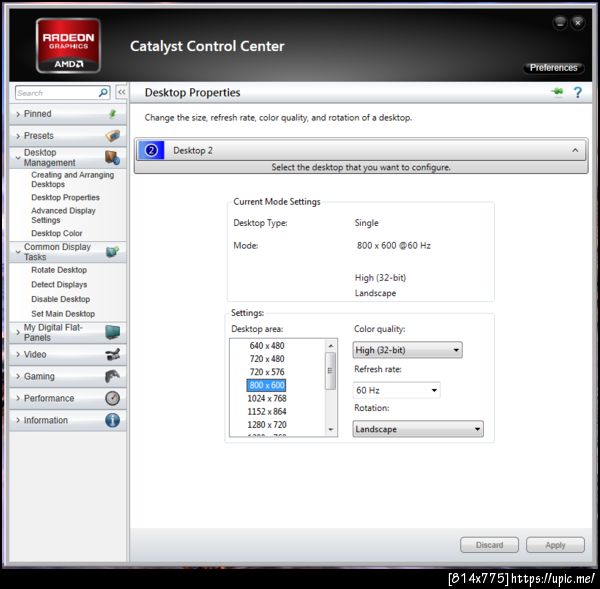Click the Desktop Management icon
The height and width of the screenshot is (589, 600).
[x=112, y=157]
